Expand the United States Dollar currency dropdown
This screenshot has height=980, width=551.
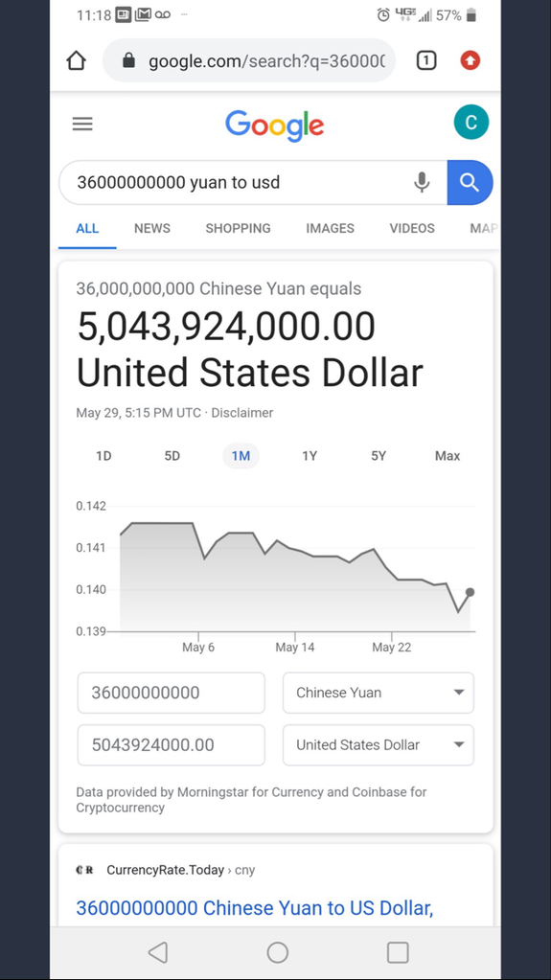379,745
